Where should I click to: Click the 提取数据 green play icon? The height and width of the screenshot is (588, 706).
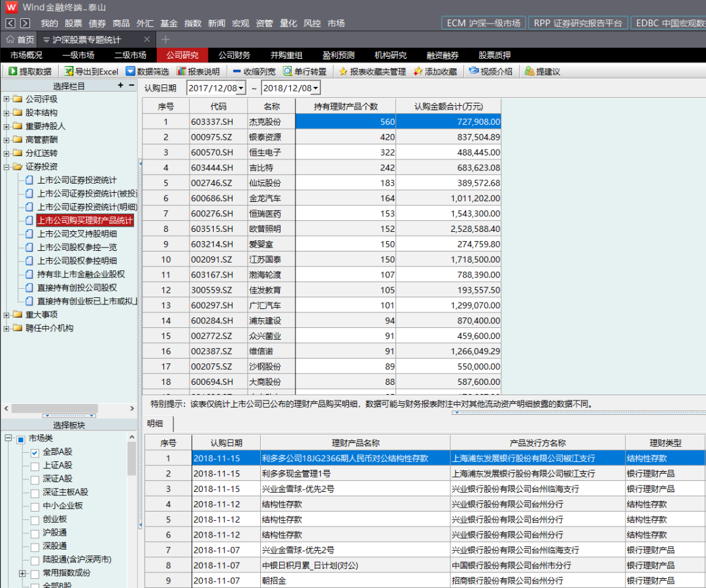click(12, 71)
